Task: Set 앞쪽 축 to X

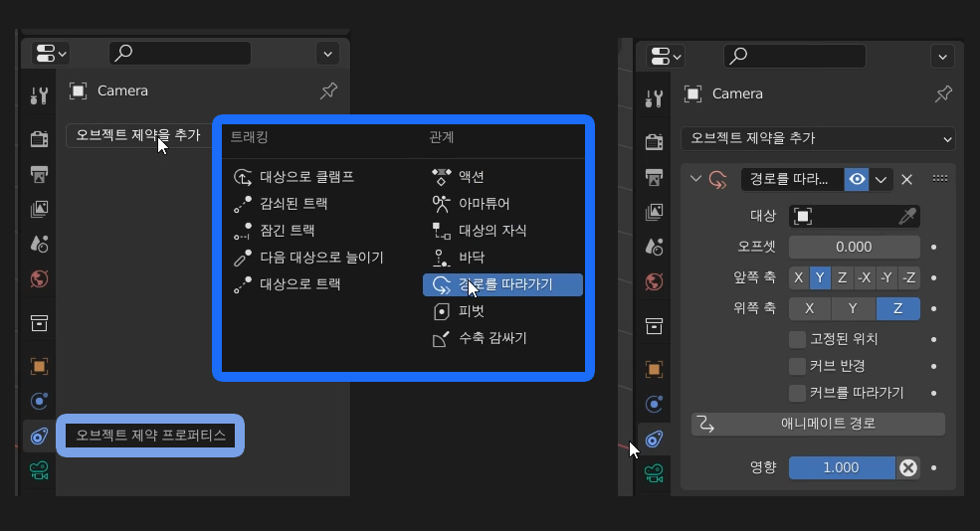Action: coord(799,278)
